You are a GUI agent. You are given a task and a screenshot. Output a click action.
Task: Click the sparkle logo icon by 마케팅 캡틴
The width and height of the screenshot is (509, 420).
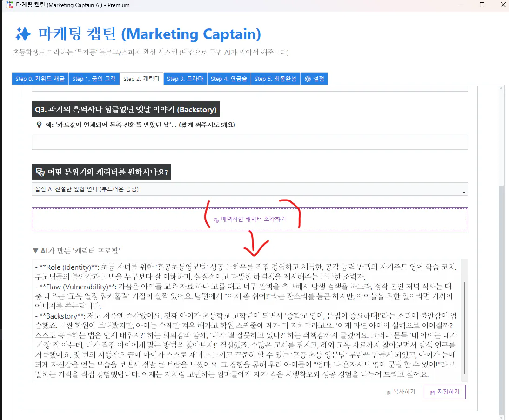pyautogui.click(x=23, y=34)
